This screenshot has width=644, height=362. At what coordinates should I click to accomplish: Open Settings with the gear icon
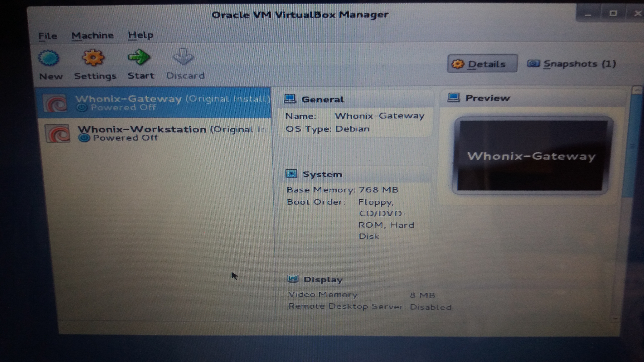pos(93,58)
